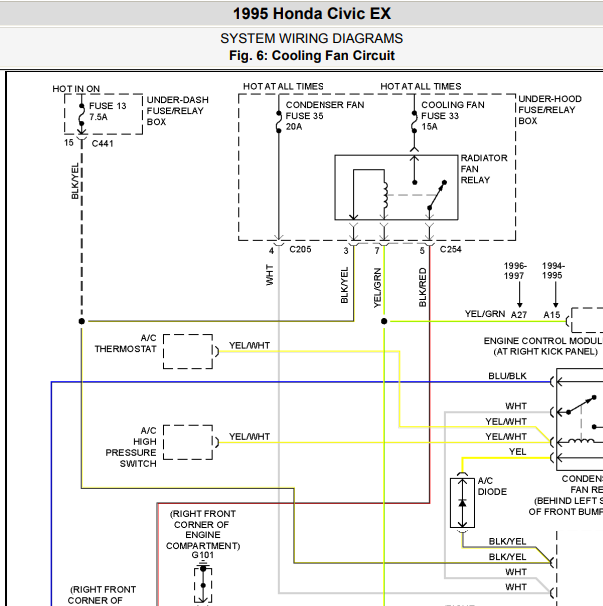This screenshot has height=606, width=603.
Task: Click the radiator fan relay coil symbol
Action: click(385, 196)
